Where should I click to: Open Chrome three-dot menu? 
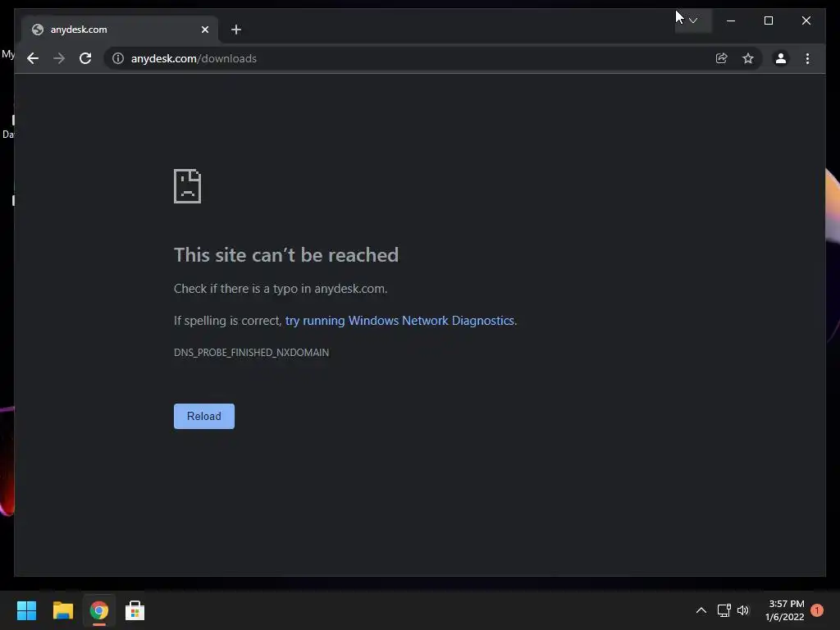807,58
